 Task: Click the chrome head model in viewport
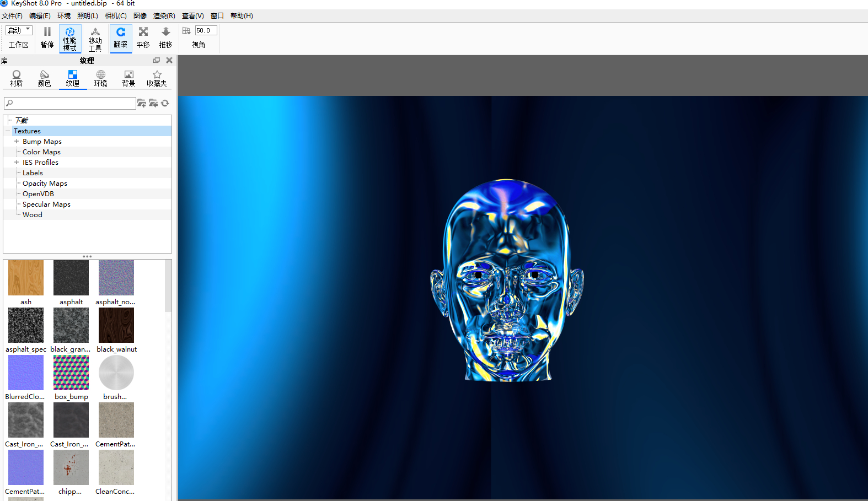coord(507,279)
